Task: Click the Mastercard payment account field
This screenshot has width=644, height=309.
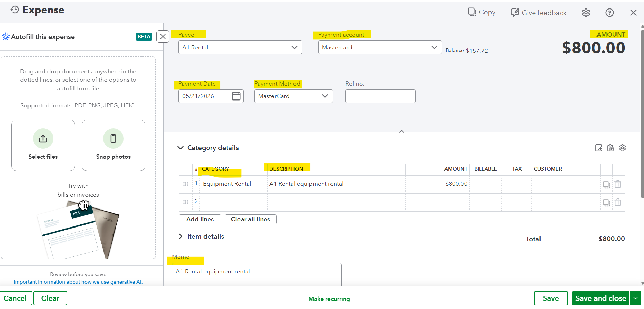Action: coord(373,47)
